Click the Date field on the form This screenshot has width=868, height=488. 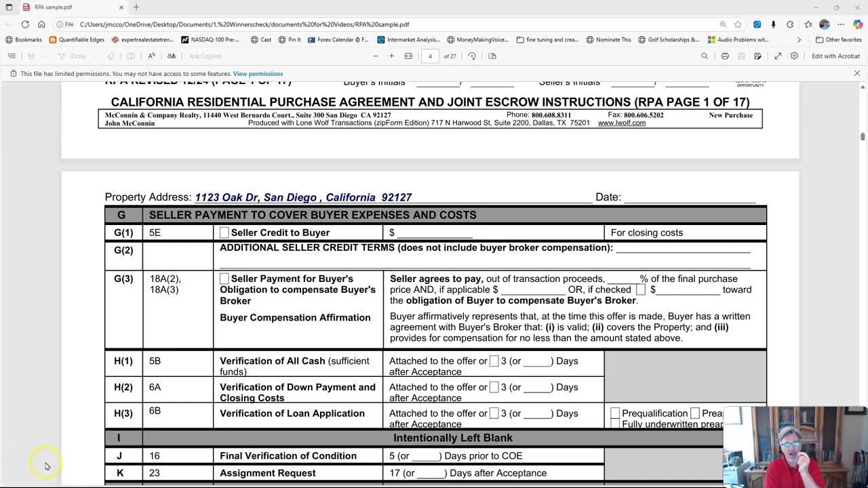tap(690, 197)
